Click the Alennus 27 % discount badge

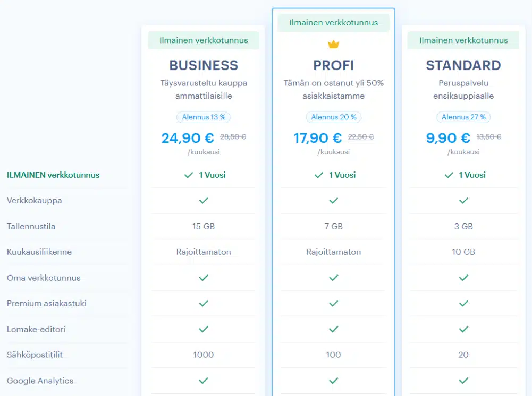pyautogui.click(x=463, y=117)
